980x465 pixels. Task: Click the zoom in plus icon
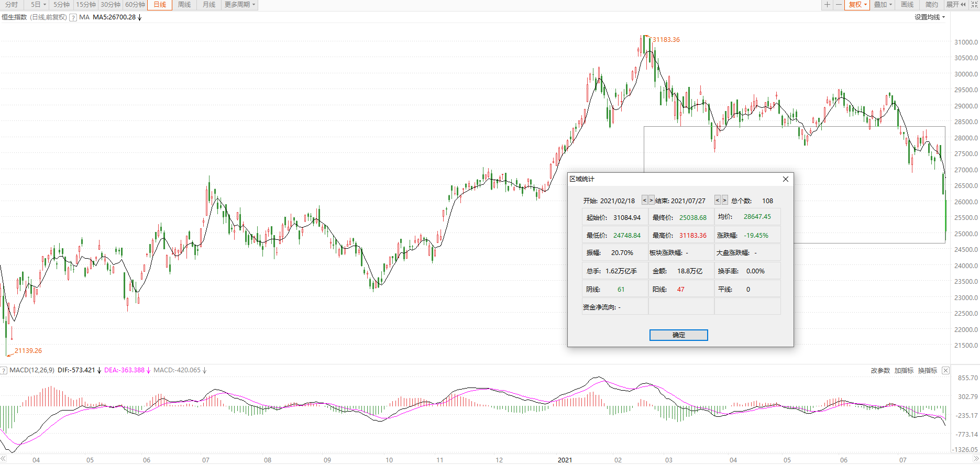point(827,5)
